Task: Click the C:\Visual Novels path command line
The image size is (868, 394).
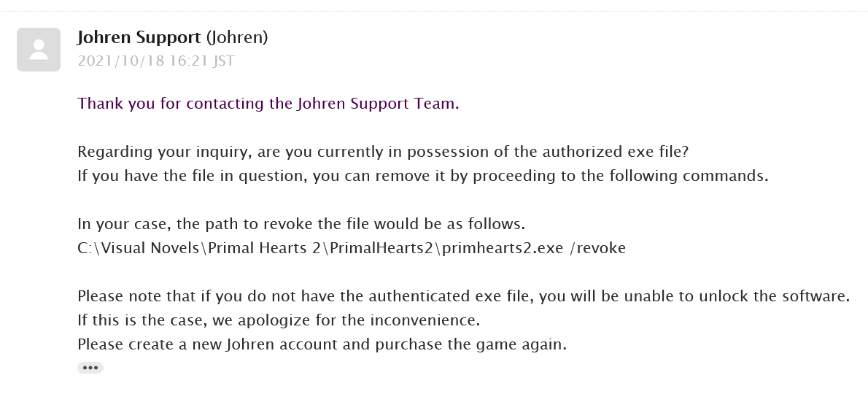Action: tap(352, 248)
